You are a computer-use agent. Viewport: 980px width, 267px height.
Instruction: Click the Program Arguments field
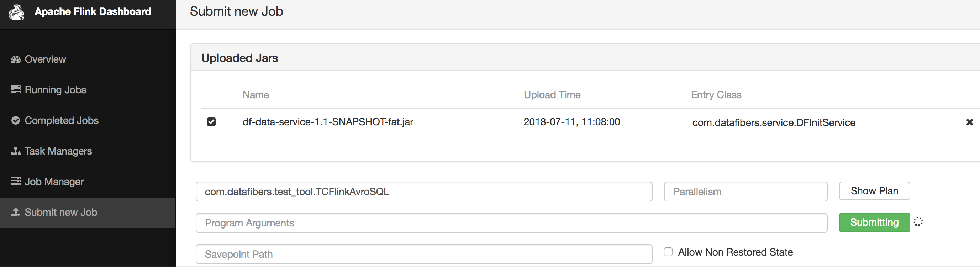[x=511, y=223]
